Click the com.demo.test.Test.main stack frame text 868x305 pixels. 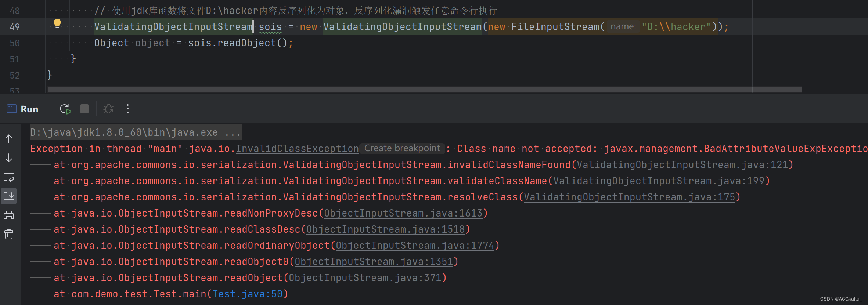pos(139,294)
